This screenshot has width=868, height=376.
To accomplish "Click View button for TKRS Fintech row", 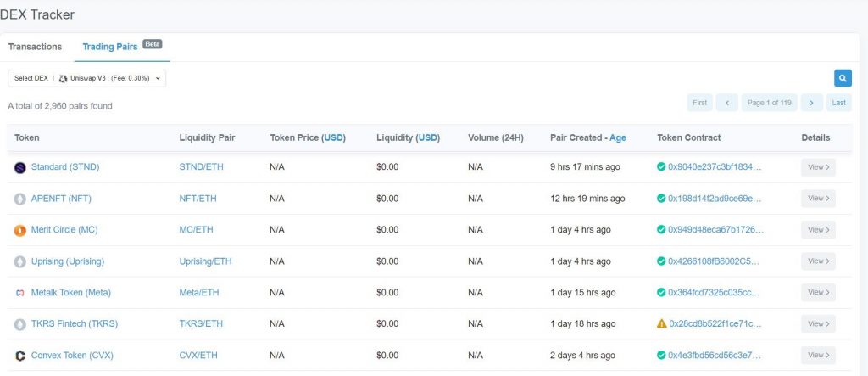I will [818, 323].
